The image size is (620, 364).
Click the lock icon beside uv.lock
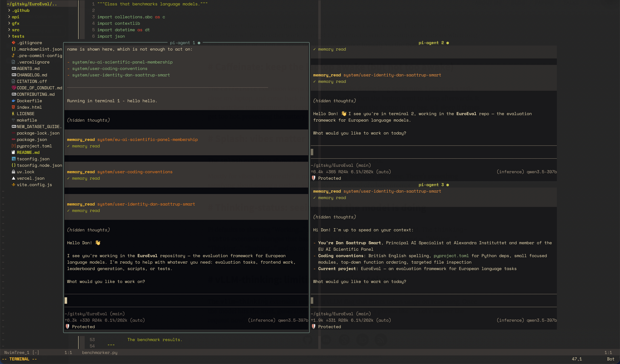point(13,172)
